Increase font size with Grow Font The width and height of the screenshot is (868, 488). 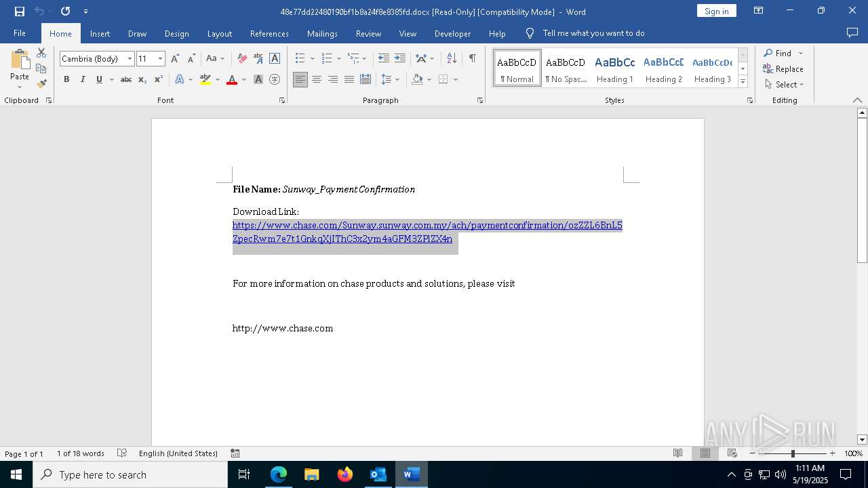click(176, 59)
